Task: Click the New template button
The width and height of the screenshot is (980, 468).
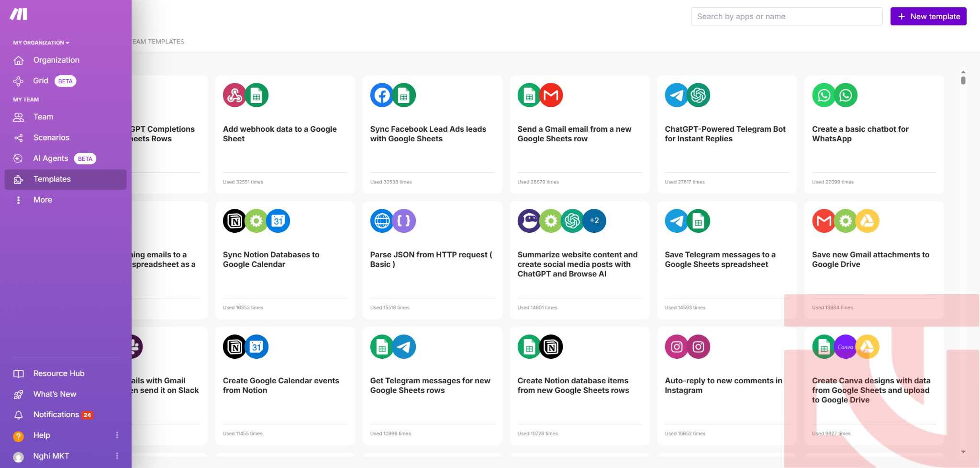Action: coord(928,16)
